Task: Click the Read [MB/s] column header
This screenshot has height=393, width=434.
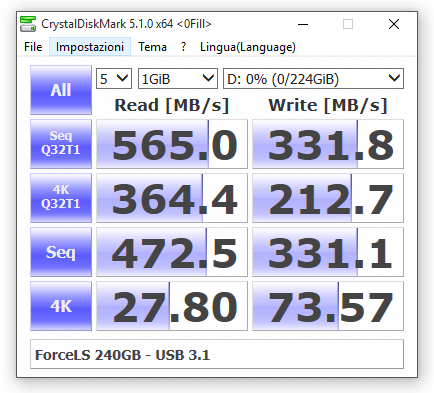Action: tap(172, 105)
